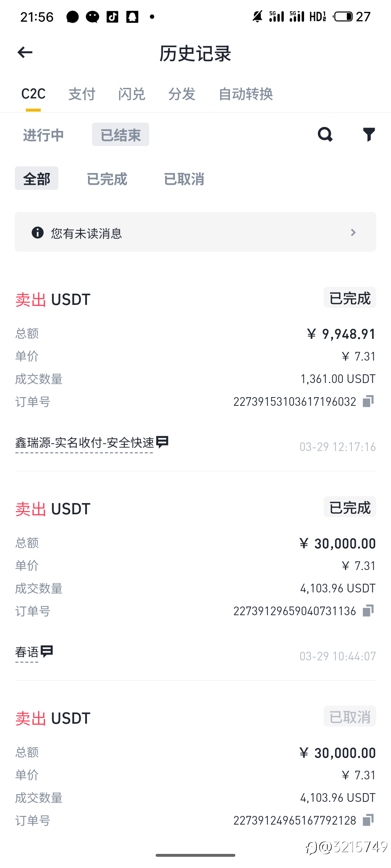Expand the unread messages chevron

tap(353, 233)
